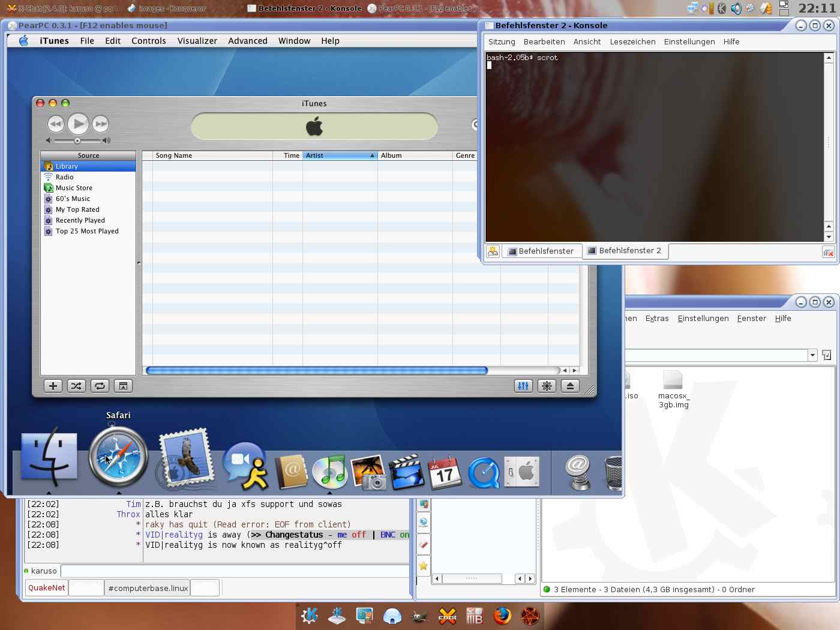Image resolution: width=840 pixels, height=630 pixels.
Task: Select Top 25 Most Played playlist
Action: (x=88, y=231)
